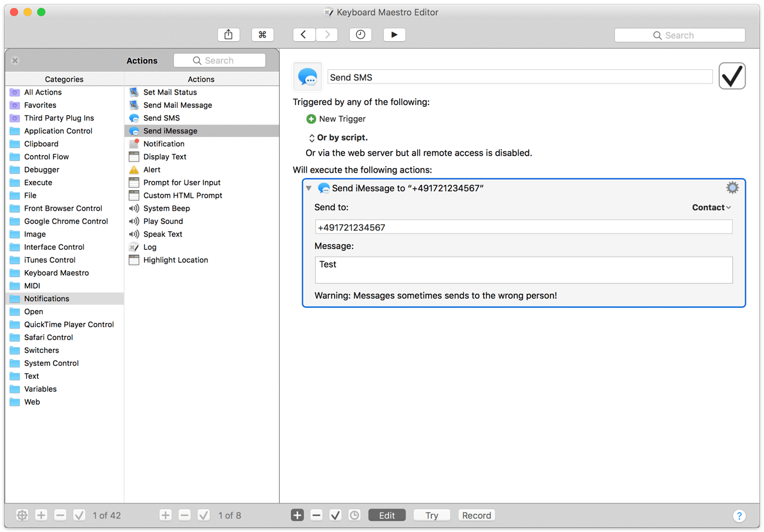This screenshot has height=532, width=764.
Task: Click the Share toolbar icon
Action: tap(229, 35)
